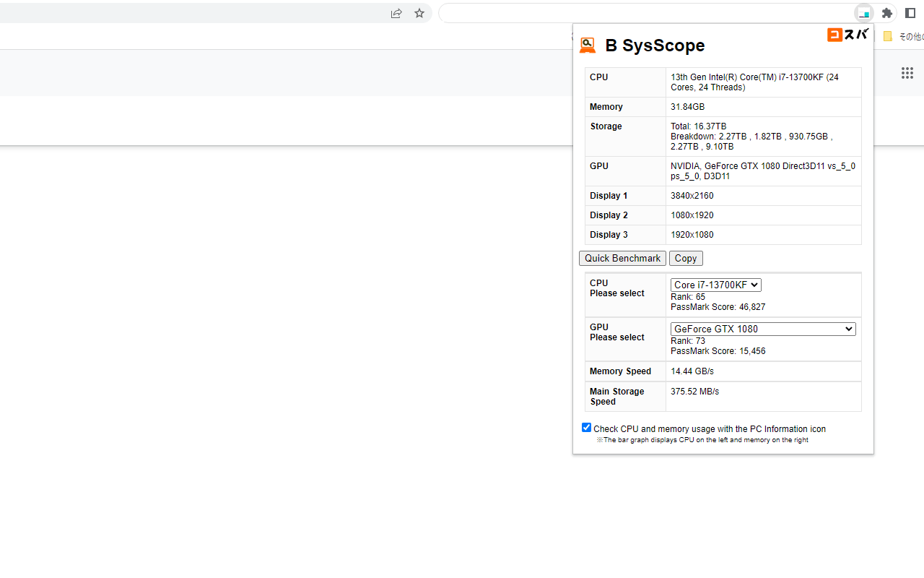Click the 1920x1080 Display 3 value

(x=692, y=235)
